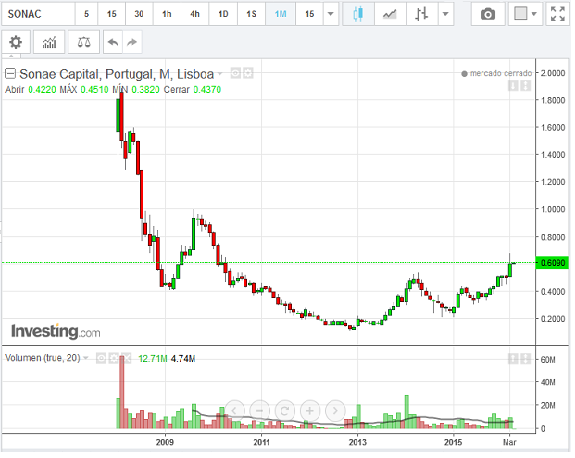Image resolution: width=575 pixels, height=458 pixels.
Task: Hide the Volumen indicator with eye icon
Action: pos(101,358)
